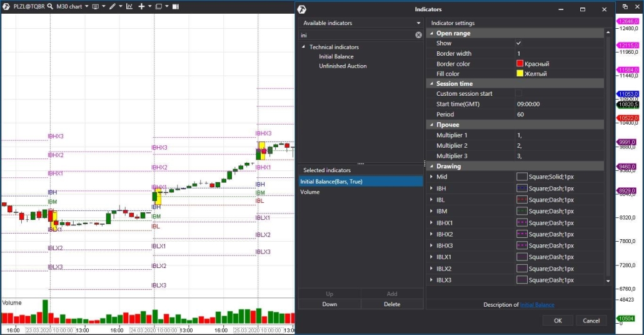Viewport: 644px width, 335px height.
Task: Click the crosshair plus tool icon
Action: tap(141, 7)
